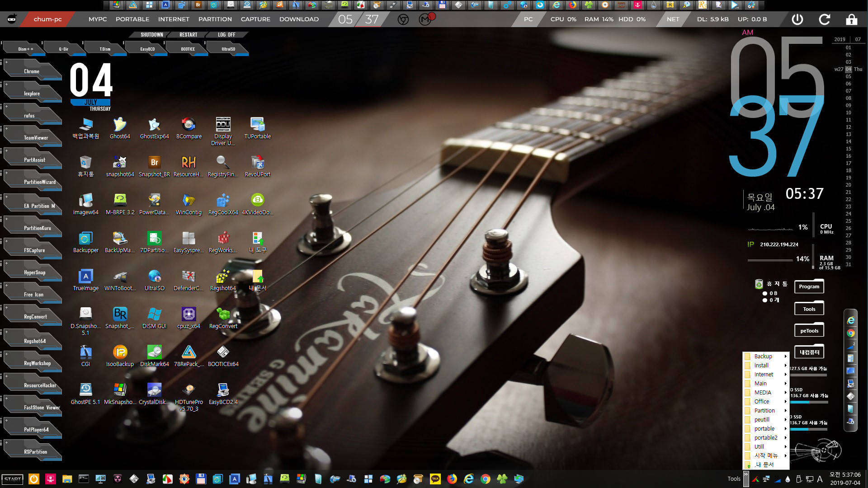Viewport: 868px width, 488px height.
Task: Launch M-BRPE 3.2 shortcut
Action: 120,204
